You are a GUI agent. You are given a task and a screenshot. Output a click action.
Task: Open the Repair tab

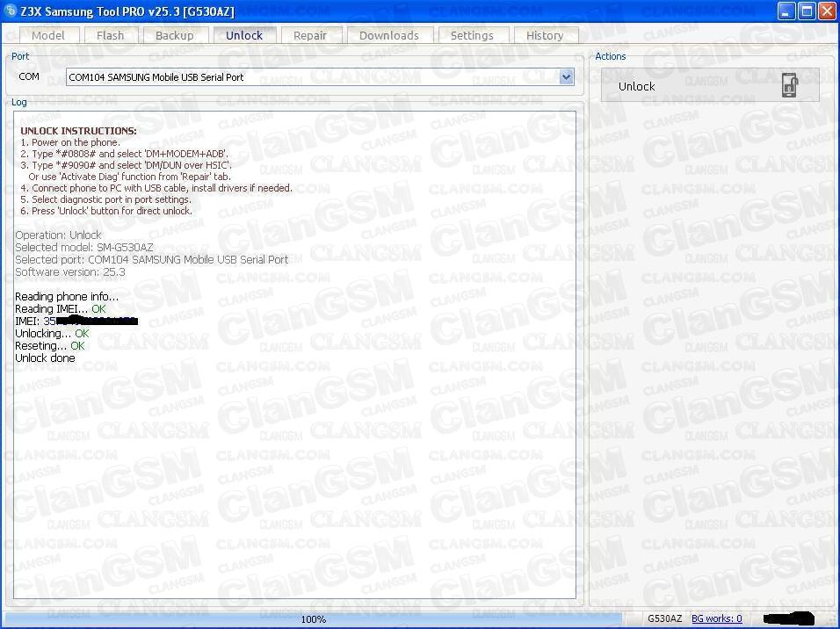[310, 35]
